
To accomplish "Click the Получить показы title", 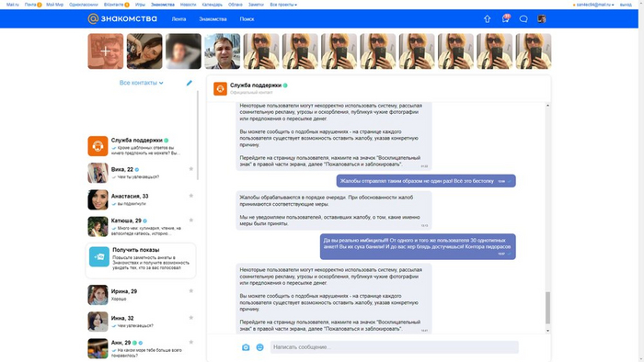I will pyautogui.click(x=136, y=250).
